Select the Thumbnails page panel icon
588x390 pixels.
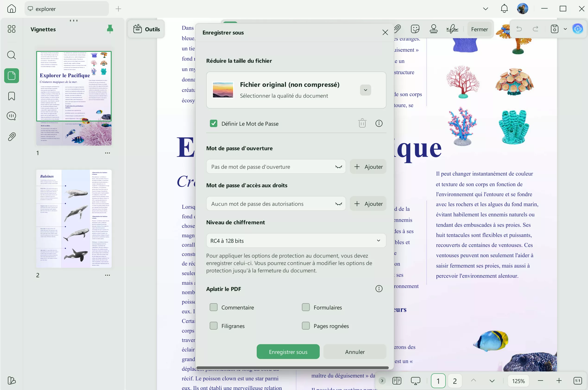pos(11,76)
